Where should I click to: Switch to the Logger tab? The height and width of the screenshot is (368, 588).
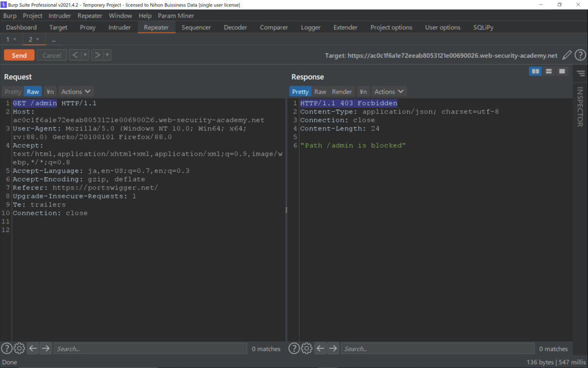(x=311, y=27)
